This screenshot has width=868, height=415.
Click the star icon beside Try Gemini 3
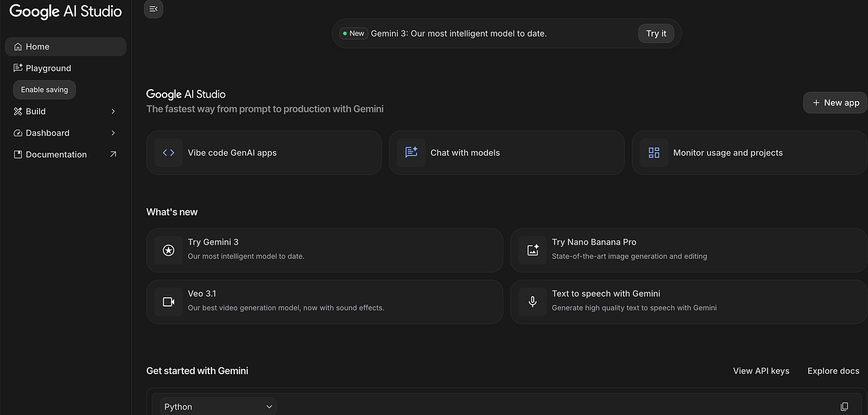pyautogui.click(x=169, y=250)
